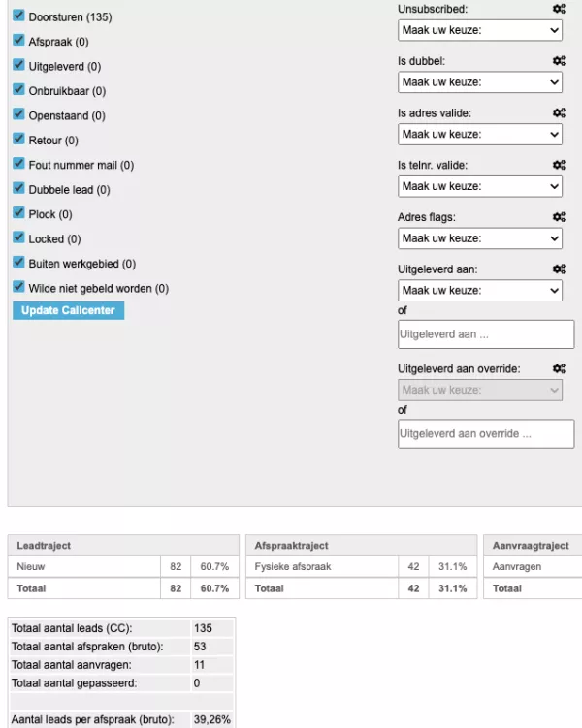Image resolution: width=582 pixels, height=728 pixels.
Task: Click gears icon next to Unsubscribed
Action: tap(559, 9)
